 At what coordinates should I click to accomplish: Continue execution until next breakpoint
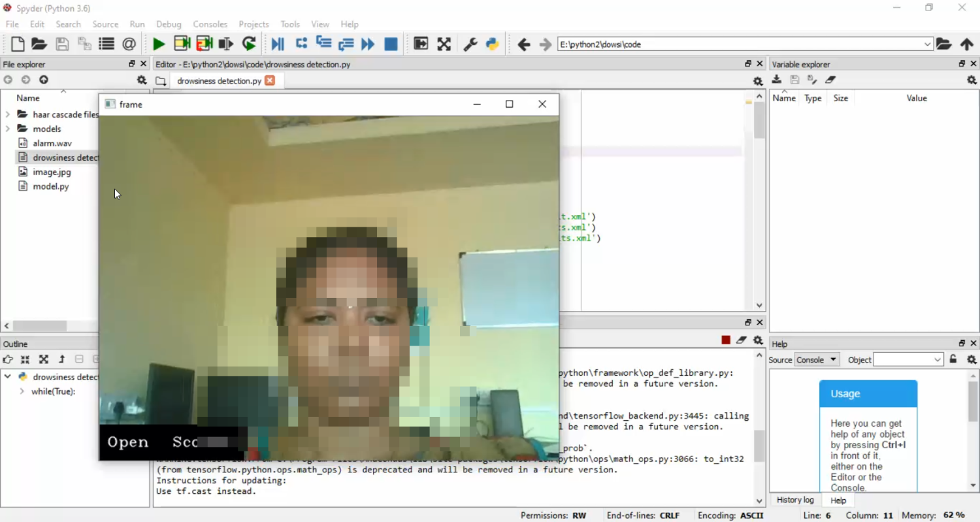[x=368, y=44]
